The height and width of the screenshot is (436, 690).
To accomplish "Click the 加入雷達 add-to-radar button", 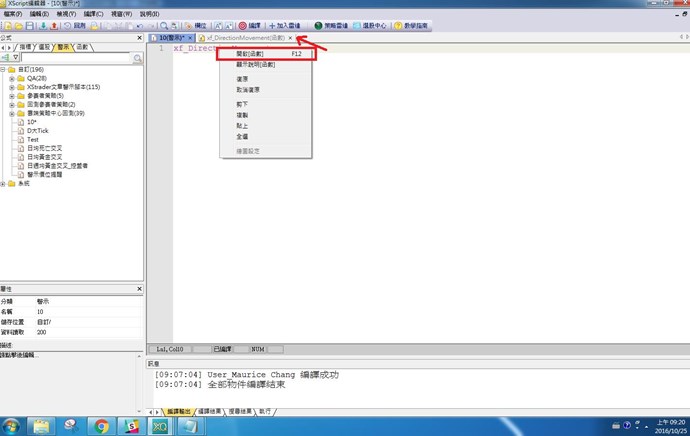I will [x=285, y=26].
